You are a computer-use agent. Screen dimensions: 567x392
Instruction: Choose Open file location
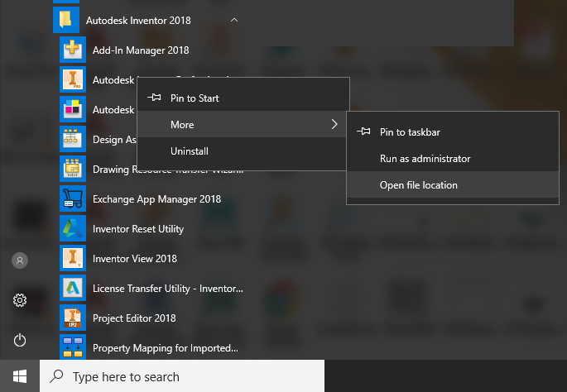418,185
